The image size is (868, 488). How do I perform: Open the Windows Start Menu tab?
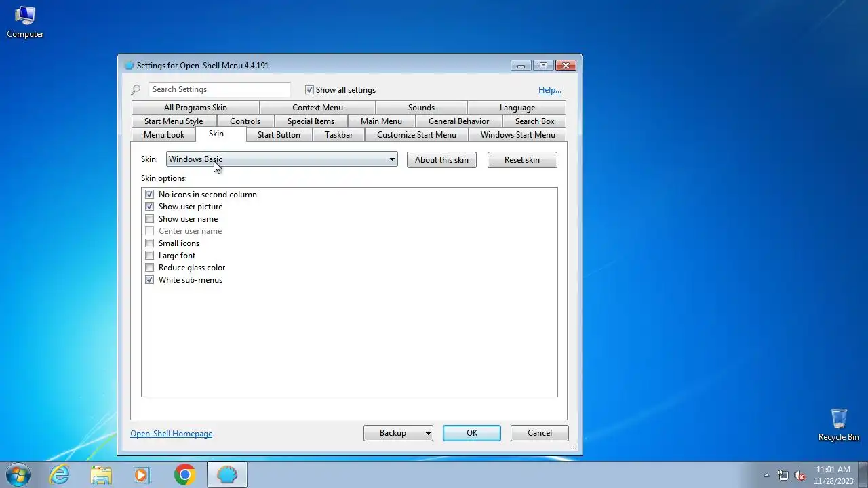(517, 135)
